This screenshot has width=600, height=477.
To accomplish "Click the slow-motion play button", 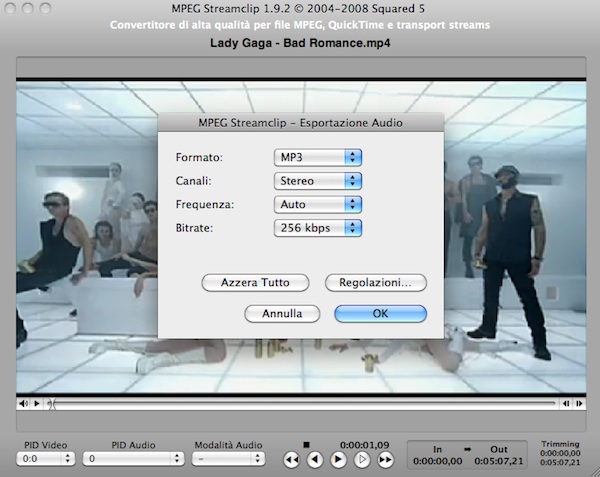I will tap(362, 460).
